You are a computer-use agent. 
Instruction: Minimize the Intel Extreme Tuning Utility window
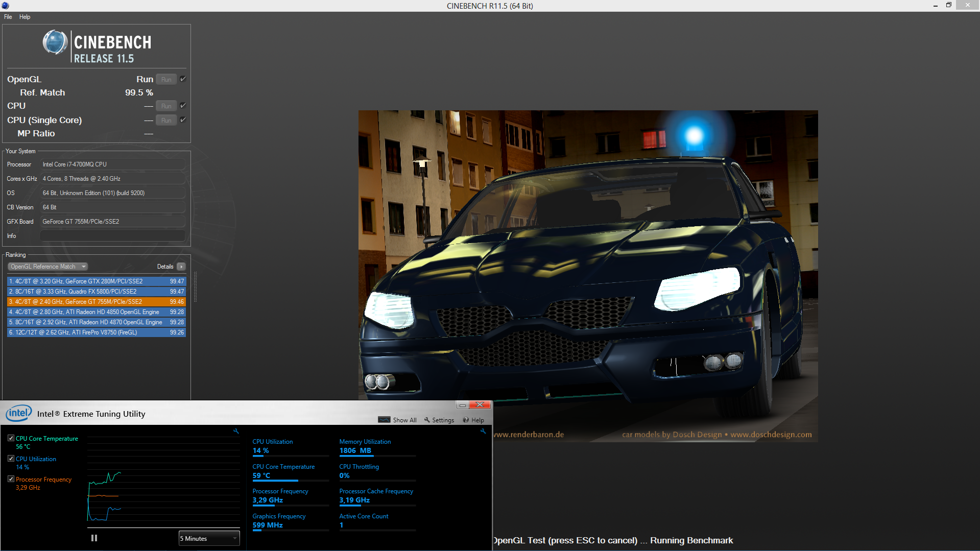[x=462, y=405]
